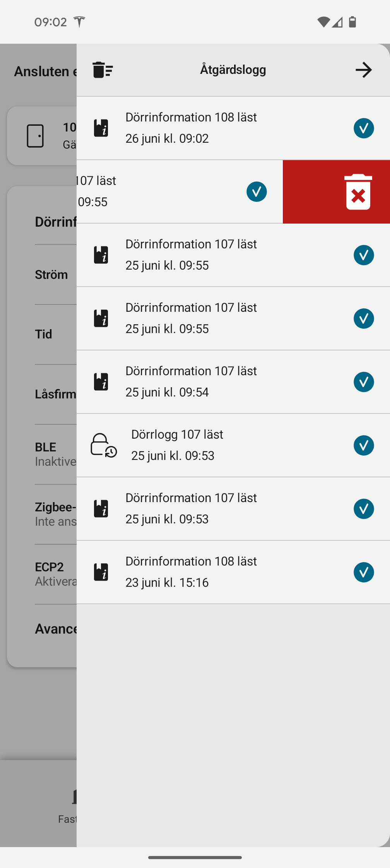Select the Ström row behind the panel
Screen dimensions: 390x868
51,275
